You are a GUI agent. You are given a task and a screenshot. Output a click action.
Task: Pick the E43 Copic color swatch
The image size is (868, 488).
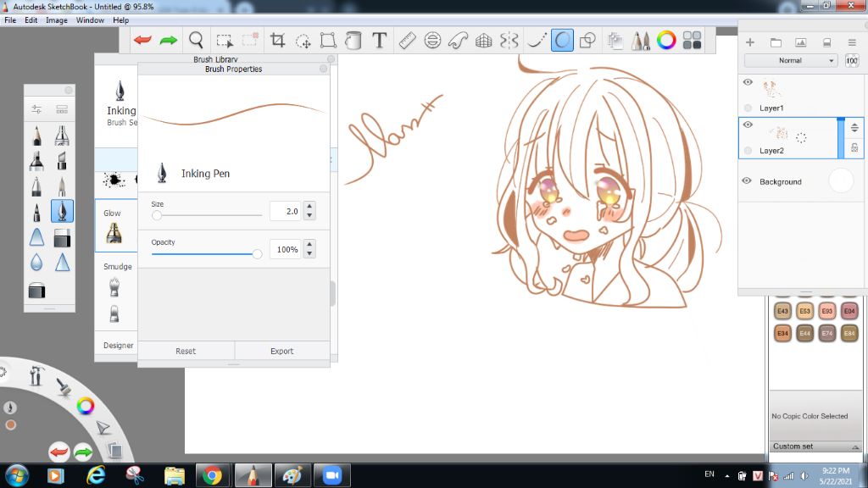782,311
